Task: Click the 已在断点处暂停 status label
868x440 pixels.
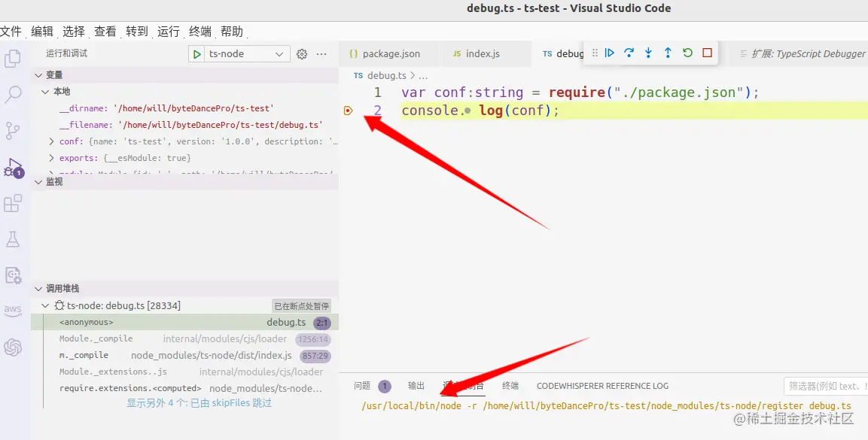Action: click(x=302, y=305)
